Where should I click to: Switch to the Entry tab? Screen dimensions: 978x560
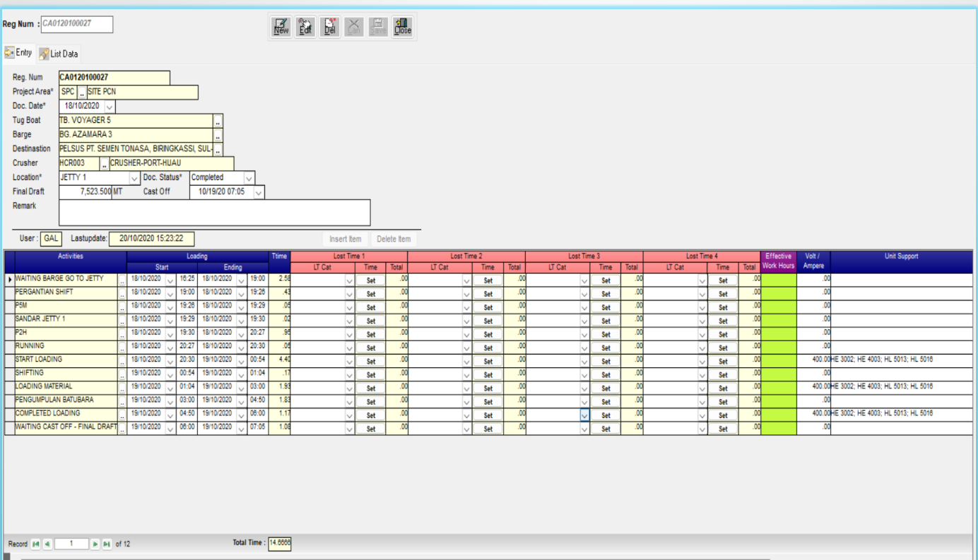pyautogui.click(x=18, y=53)
